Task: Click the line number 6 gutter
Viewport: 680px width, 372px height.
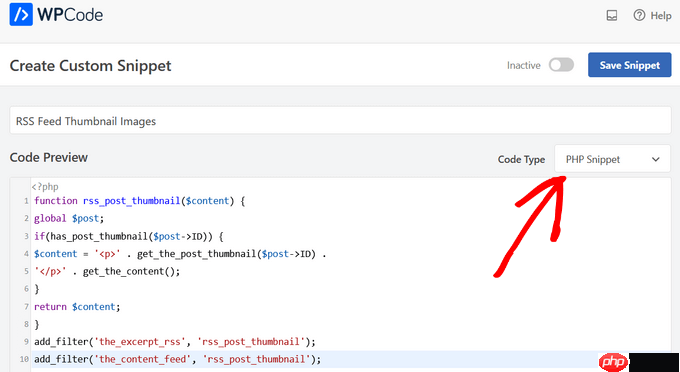Action: tap(26, 289)
